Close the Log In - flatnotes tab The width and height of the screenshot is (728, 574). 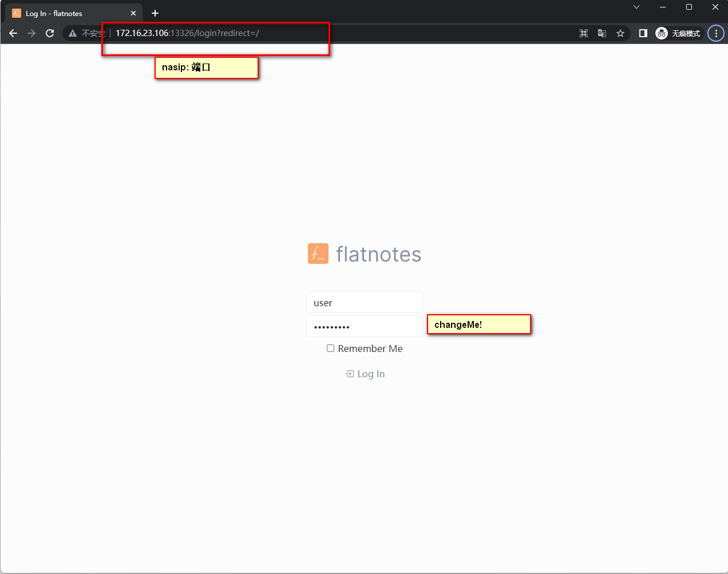[x=133, y=13]
